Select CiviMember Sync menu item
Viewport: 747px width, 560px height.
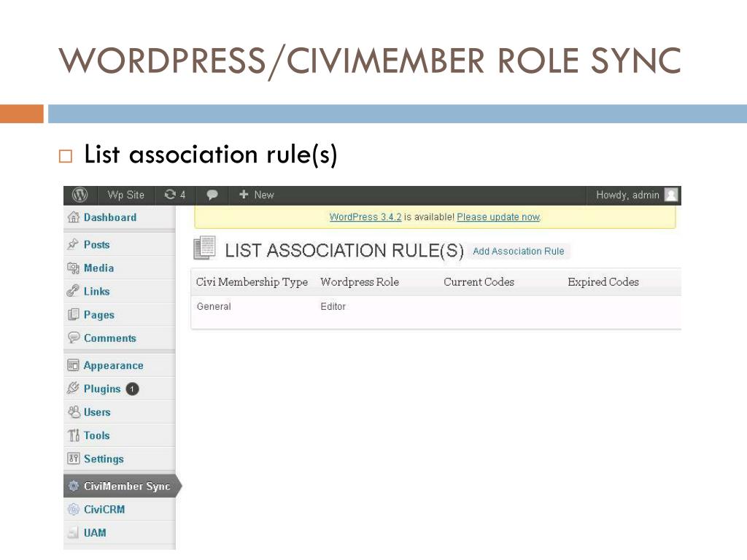[x=127, y=486]
